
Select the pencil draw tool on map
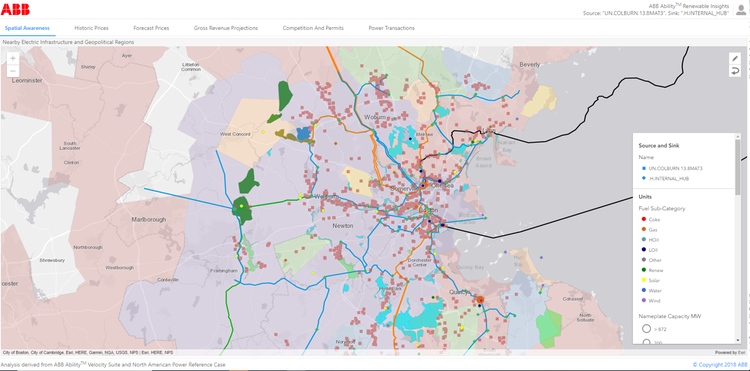[735, 58]
